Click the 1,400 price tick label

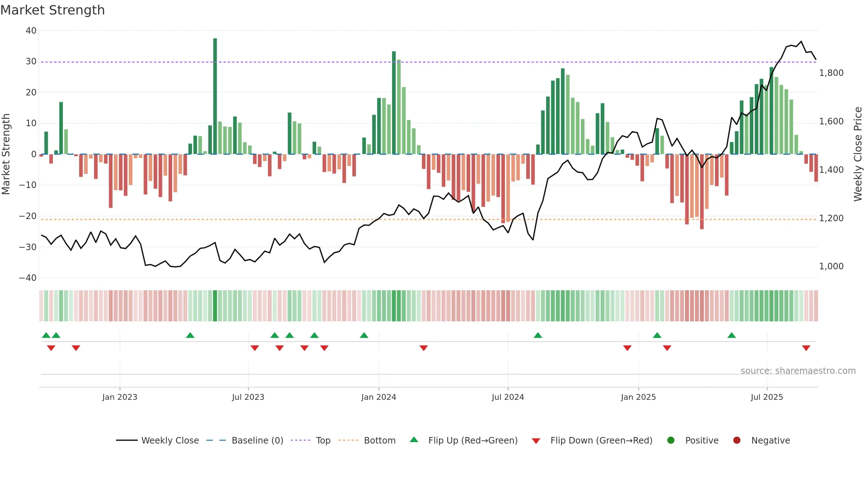(x=831, y=170)
